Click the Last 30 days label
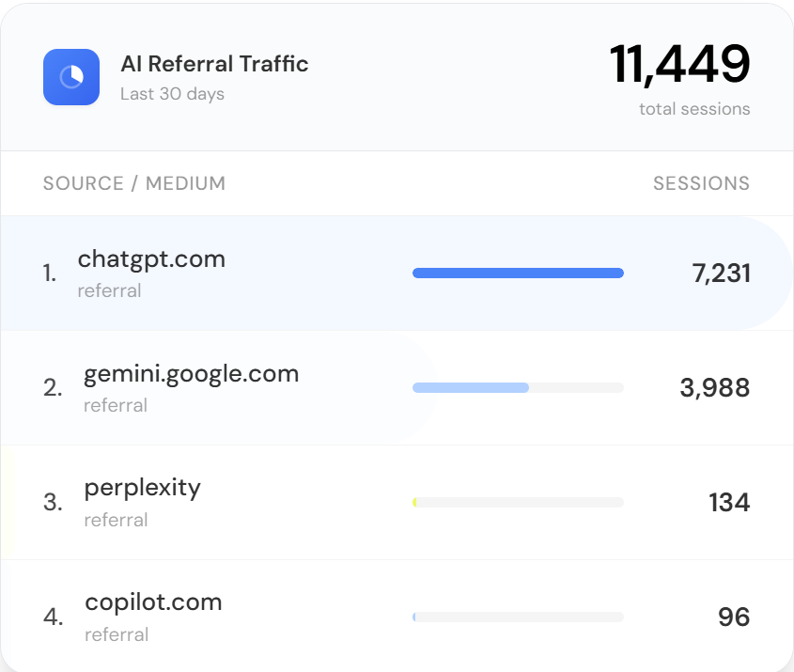The height and width of the screenshot is (672, 794). click(x=172, y=94)
